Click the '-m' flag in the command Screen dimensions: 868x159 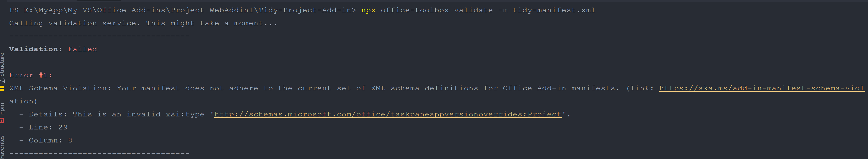click(x=502, y=10)
